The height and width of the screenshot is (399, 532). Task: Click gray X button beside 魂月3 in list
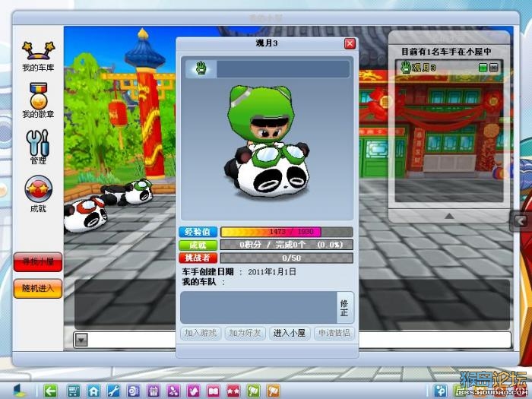pyautogui.click(x=494, y=68)
